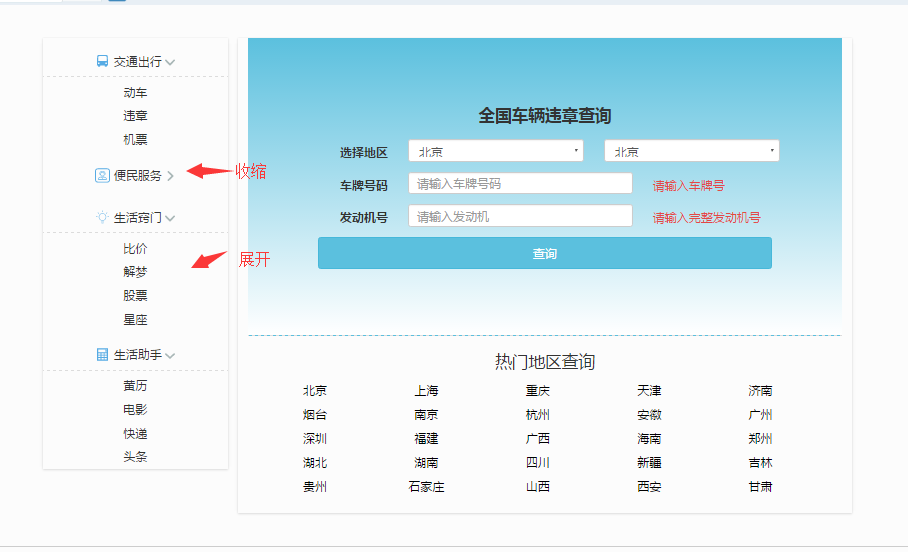Choose 湖南 in hot regions
The height and width of the screenshot is (552, 908).
(x=426, y=463)
